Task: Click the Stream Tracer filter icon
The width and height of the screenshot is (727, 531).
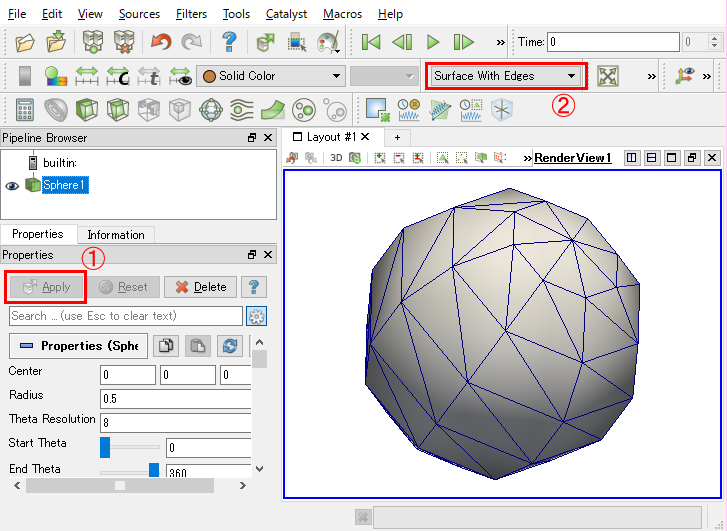Action: click(242, 110)
